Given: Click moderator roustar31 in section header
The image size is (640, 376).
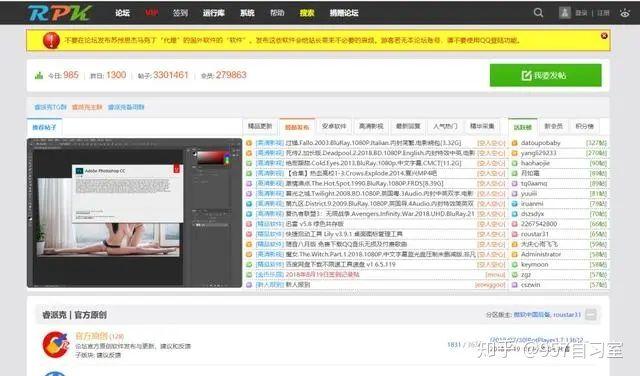Looking at the screenshot, I should [567, 315].
